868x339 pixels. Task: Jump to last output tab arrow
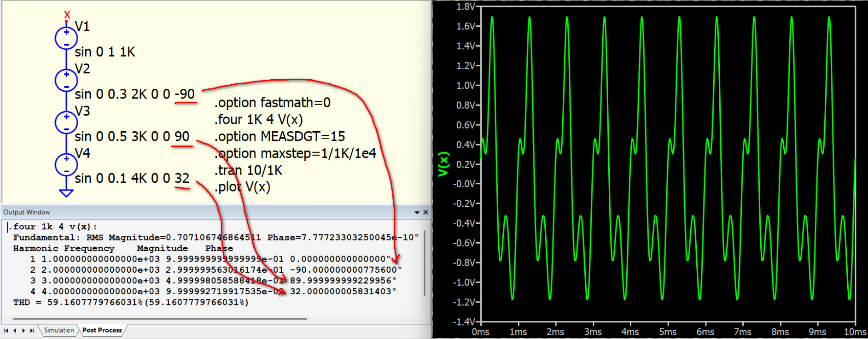32,331
